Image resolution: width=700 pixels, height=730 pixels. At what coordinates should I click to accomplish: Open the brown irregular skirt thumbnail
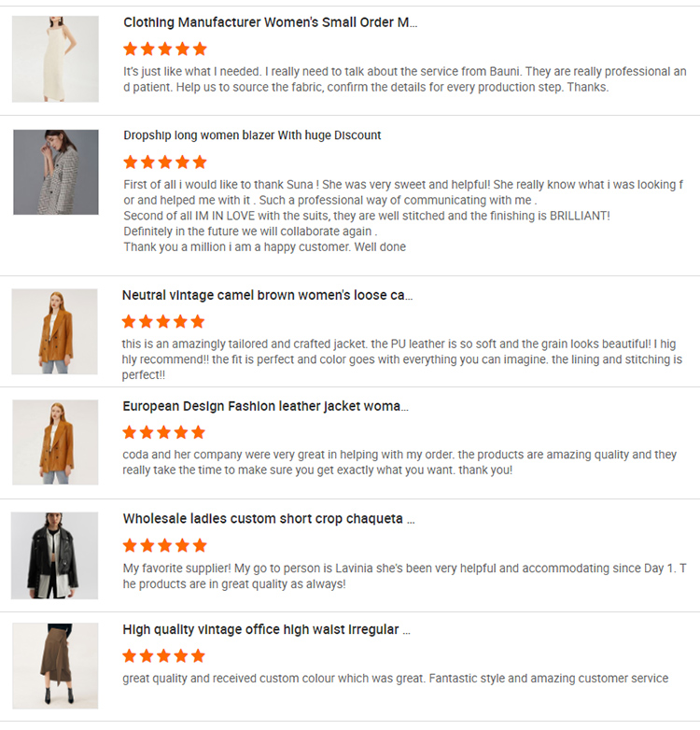point(55,666)
